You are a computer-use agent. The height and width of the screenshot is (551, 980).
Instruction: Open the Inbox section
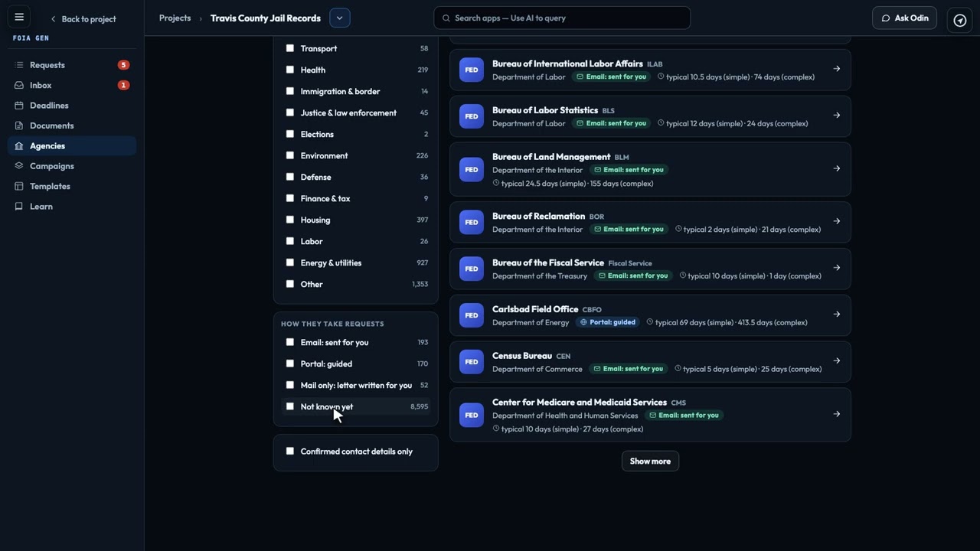pos(72,85)
